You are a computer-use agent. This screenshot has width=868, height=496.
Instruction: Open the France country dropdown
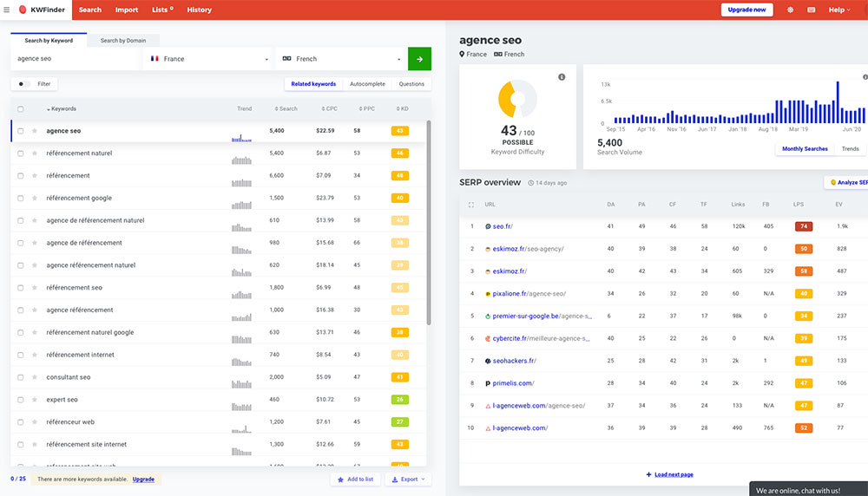tap(207, 59)
